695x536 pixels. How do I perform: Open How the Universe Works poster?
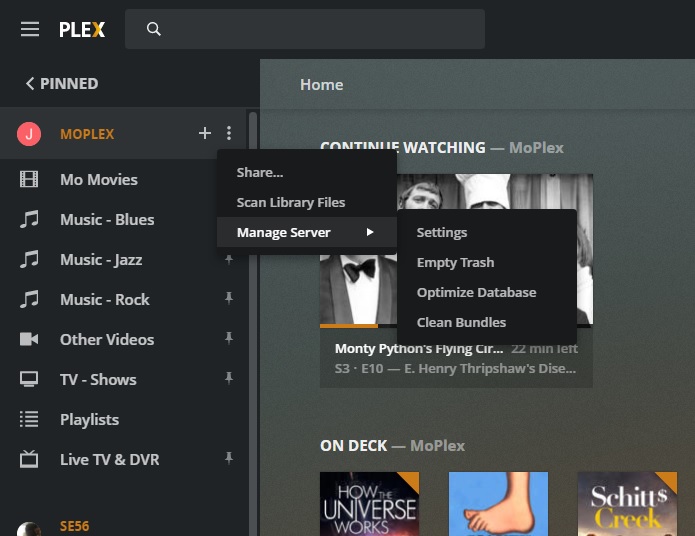(x=369, y=504)
